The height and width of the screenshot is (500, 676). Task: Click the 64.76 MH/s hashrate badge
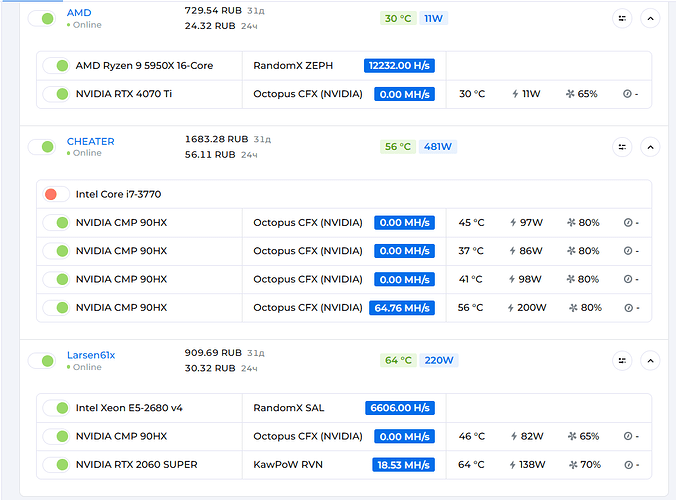coord(402,308)
